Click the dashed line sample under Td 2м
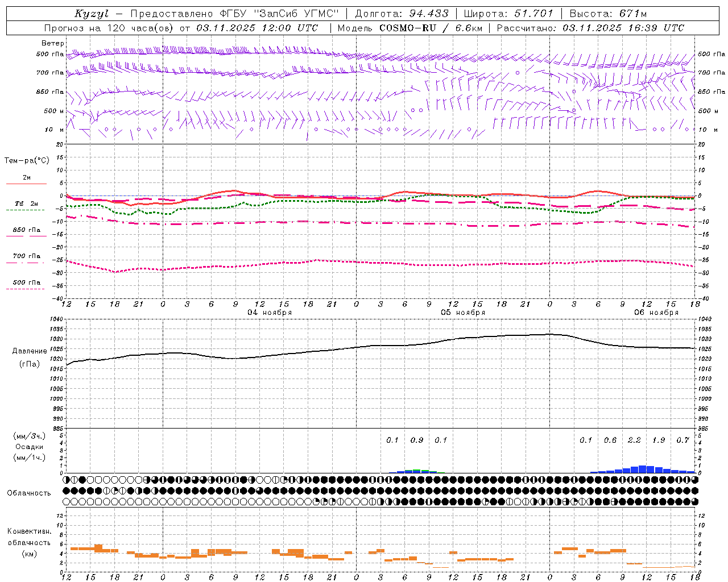The image size is (728, 582). 25,210
